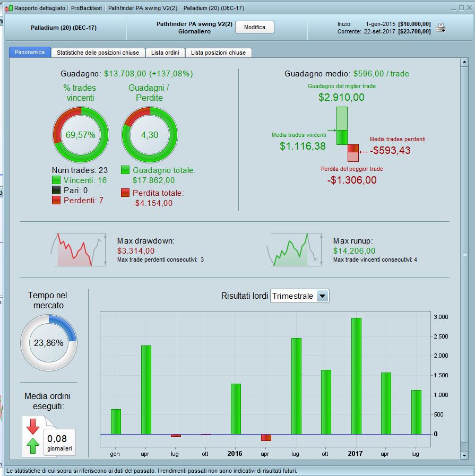Click the scrollbar down arrow
This screenshot has width=475, height=476.
point(464,455)
